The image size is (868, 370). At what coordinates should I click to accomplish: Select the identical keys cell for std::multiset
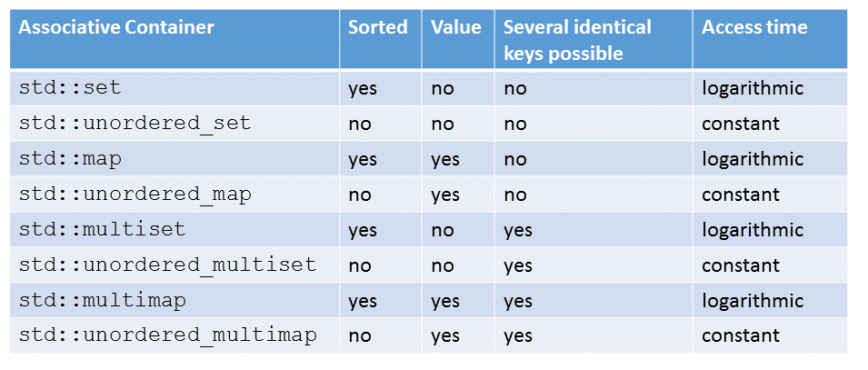pyautogui.click(x=518, y=230)
